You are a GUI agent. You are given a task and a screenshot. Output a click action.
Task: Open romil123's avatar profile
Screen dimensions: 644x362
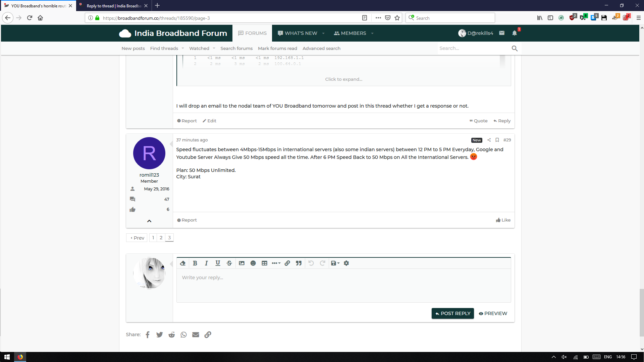click(149, 153)
